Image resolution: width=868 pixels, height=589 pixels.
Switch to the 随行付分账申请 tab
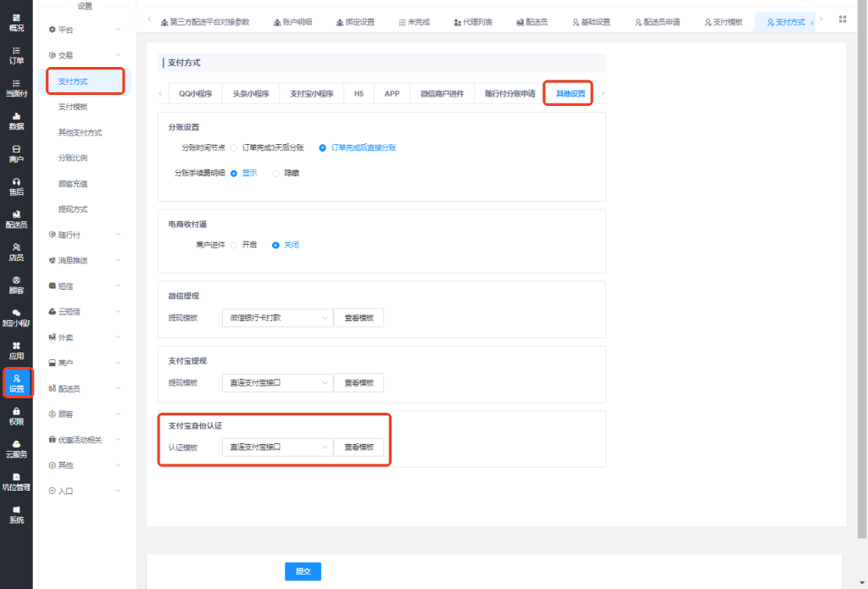[x=509, y=93]
